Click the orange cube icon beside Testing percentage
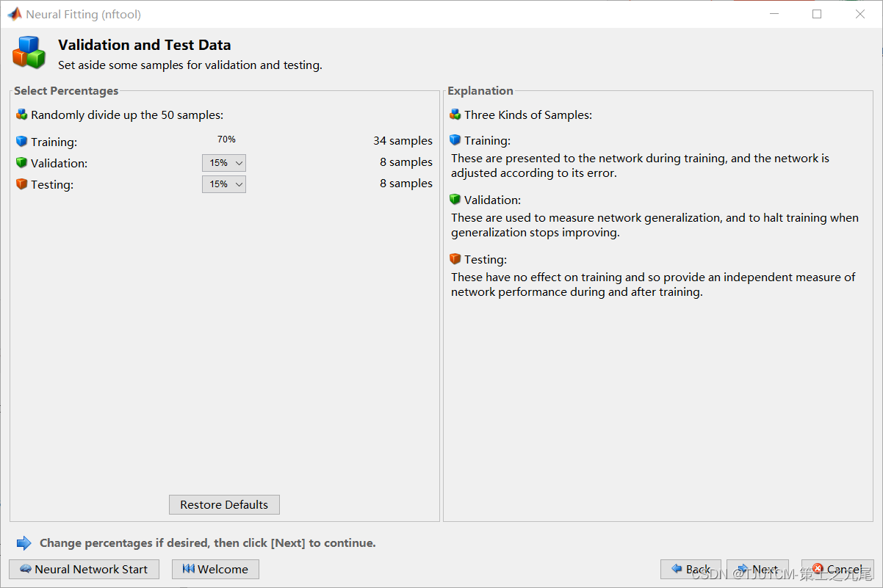This screenshot has height=588, width=883. [22, 184]
